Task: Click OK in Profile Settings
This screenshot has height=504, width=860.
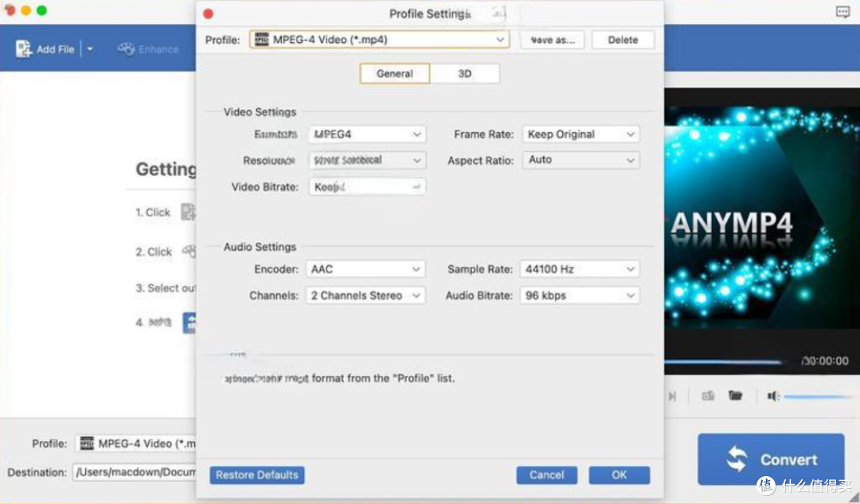Action: click(x=620, y=475)
